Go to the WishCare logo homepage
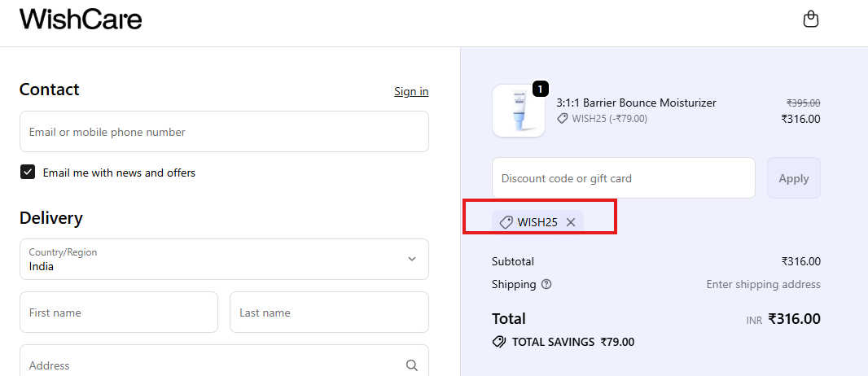 click(x=81, y=20)
